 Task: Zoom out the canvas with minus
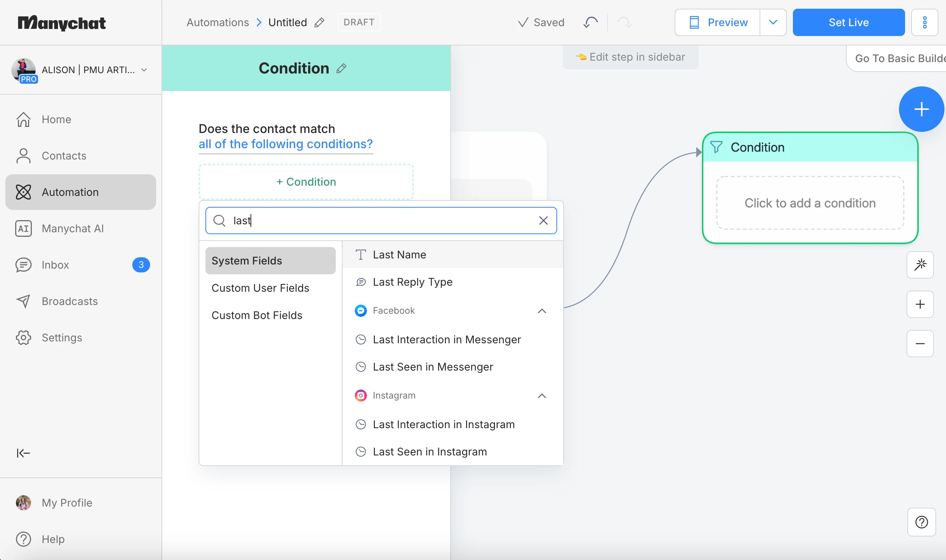[920, 344]
